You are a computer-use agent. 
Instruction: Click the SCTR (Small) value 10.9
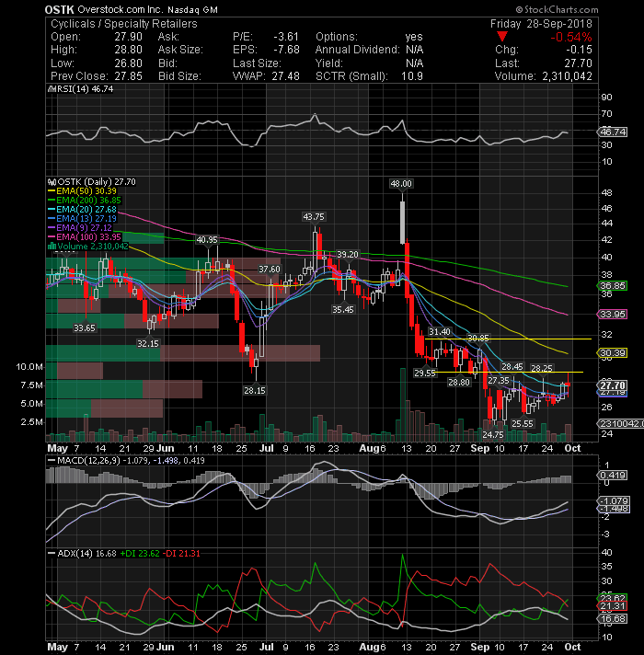[412, 76]
